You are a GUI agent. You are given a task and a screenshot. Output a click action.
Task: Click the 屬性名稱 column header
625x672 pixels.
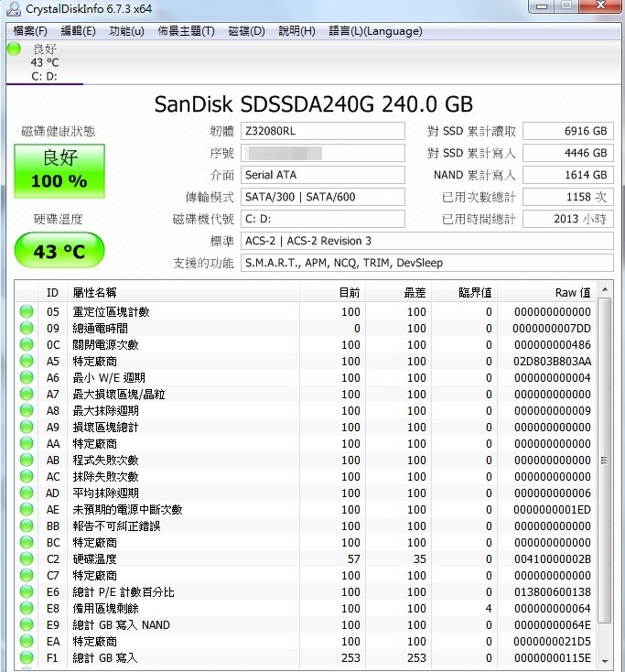[183, 293]
